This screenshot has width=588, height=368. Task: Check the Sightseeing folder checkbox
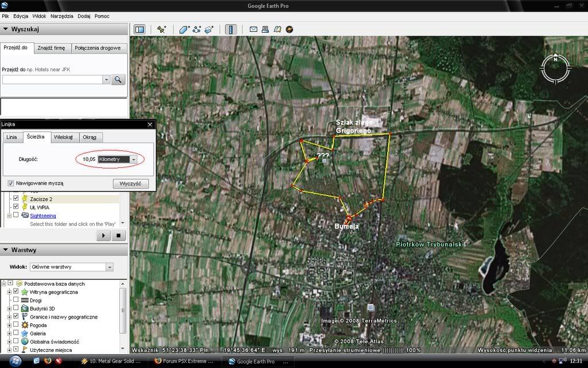coord(16,215)
